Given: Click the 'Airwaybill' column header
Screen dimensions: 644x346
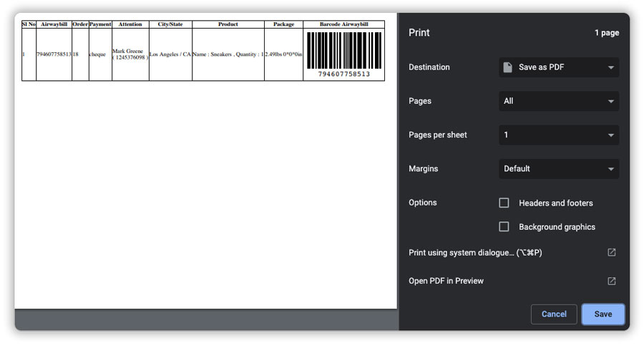Looking at the screenshot, I should (54, 24).
